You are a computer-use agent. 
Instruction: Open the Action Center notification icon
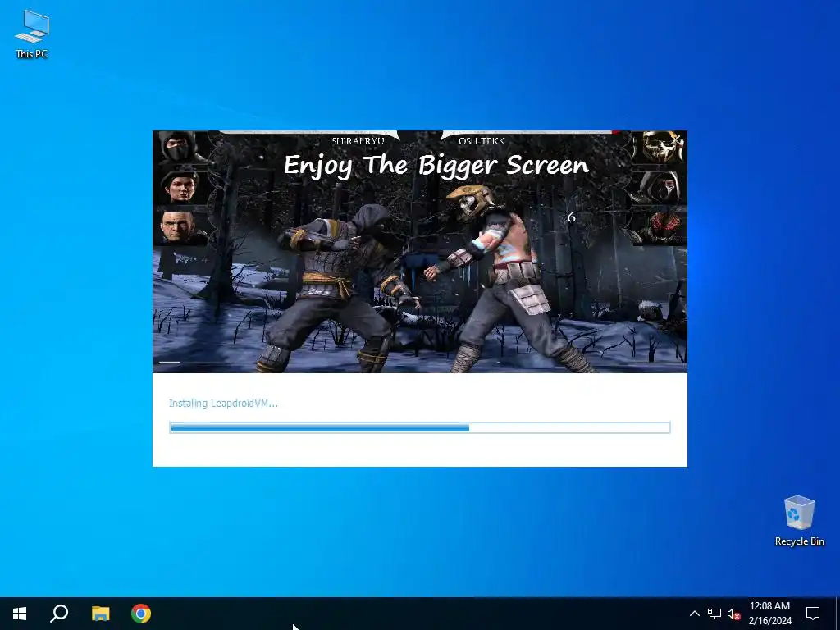[x=813, y=614]
